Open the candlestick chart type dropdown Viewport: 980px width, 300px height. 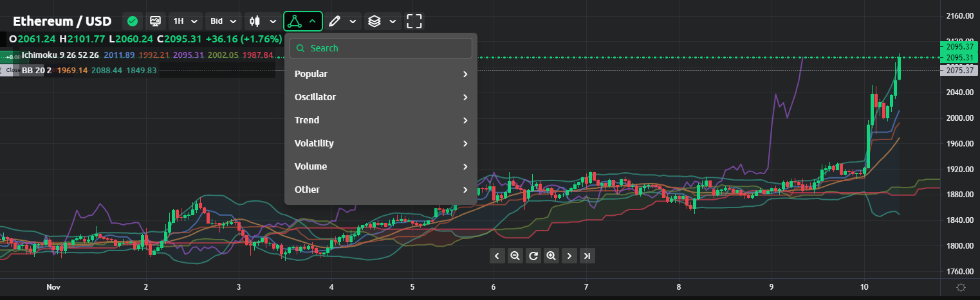tap(264, 21)
